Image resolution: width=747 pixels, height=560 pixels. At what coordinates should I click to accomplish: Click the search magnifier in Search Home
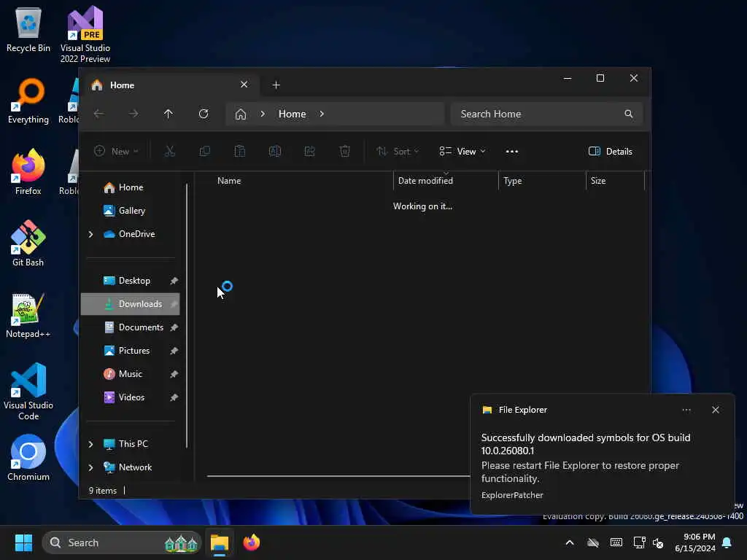pyautogui.click(x=629, y=114)
